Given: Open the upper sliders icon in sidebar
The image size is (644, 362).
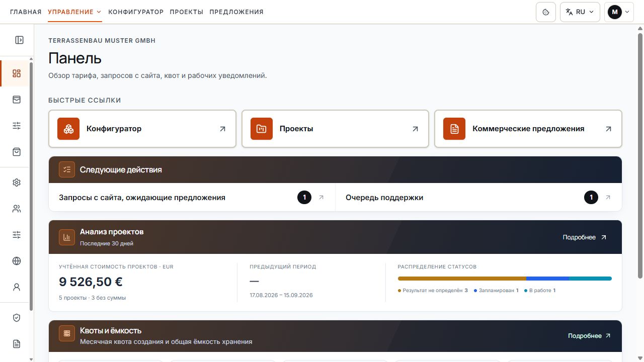Looking at the screenshot, I should [x=17, y=126].
